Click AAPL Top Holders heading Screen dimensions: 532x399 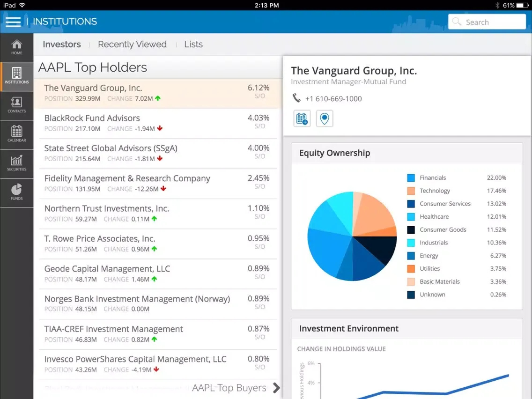pos(93,67)
